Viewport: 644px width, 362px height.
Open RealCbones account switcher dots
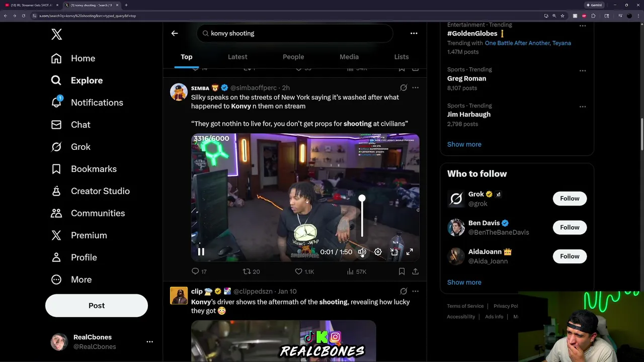149,342
